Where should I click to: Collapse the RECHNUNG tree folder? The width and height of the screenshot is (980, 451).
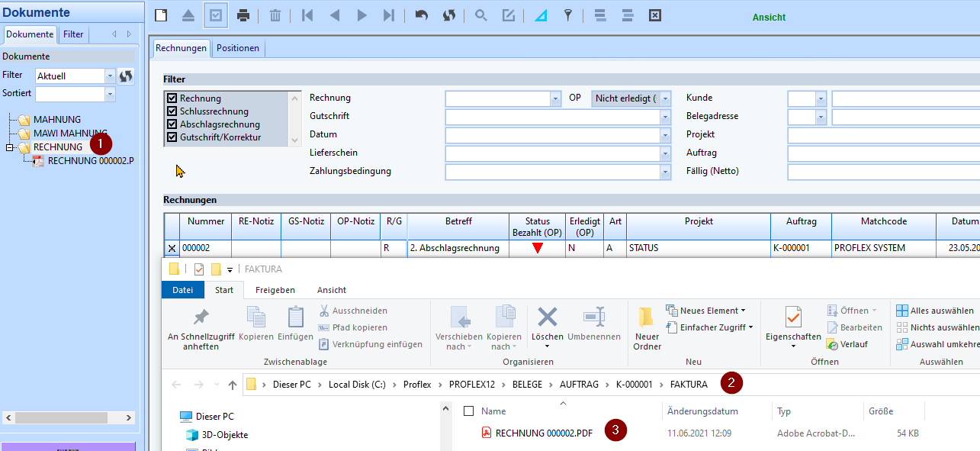tap(10, 147)
